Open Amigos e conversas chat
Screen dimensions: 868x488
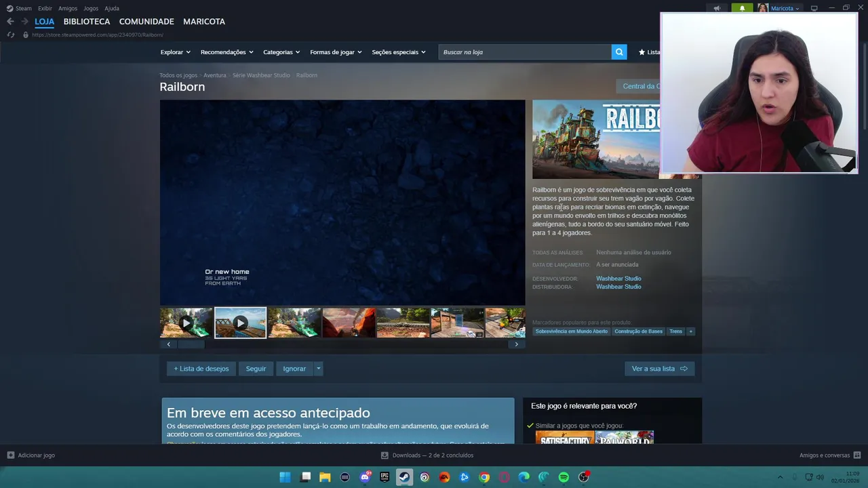click(830, 455)
